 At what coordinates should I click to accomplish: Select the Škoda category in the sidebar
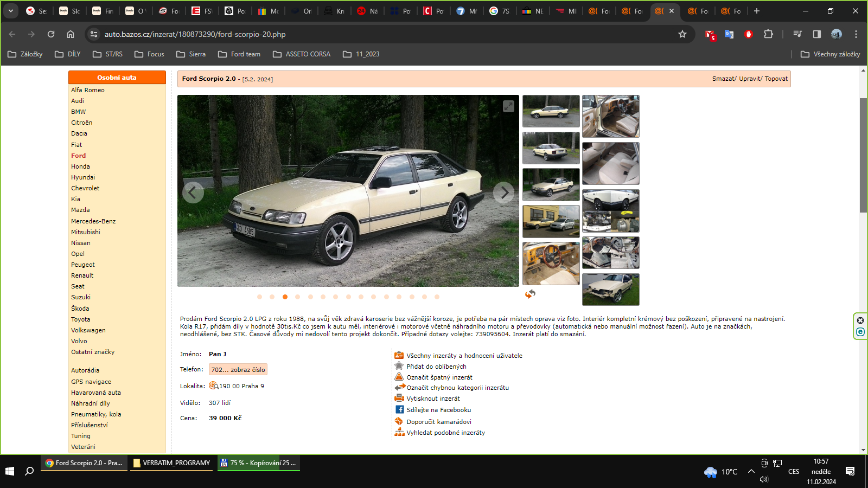tap(80, 308)
